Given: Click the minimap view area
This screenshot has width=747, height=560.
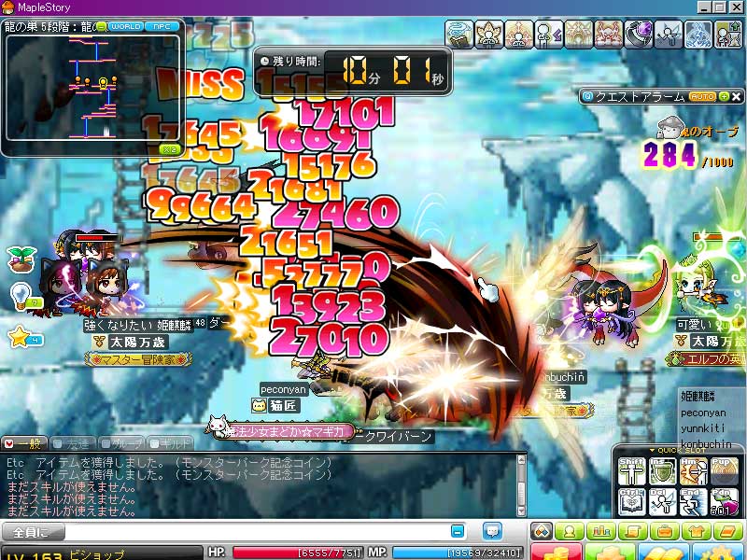Looking at the screenshot, I should point(92,88).
